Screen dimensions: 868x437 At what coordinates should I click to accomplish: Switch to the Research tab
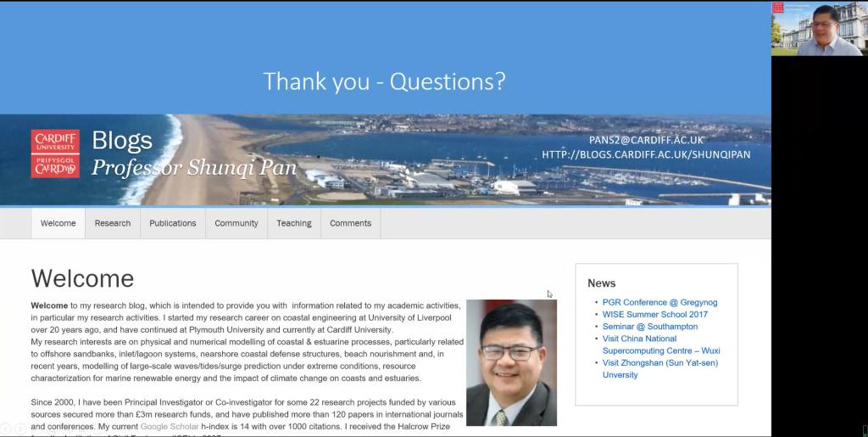[113, 223]
